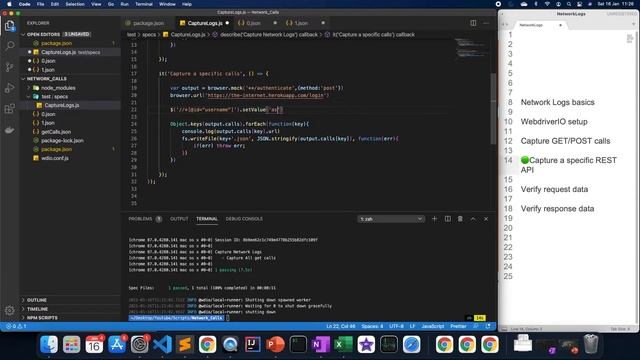Open the Output panel tab
The width and height of the screenshot is (640, 360).
coord(179,219)
